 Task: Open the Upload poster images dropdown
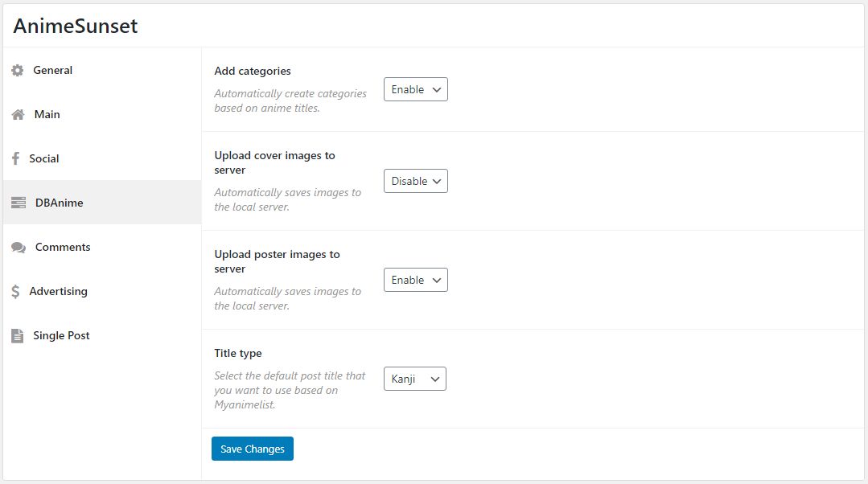point(415,281)
